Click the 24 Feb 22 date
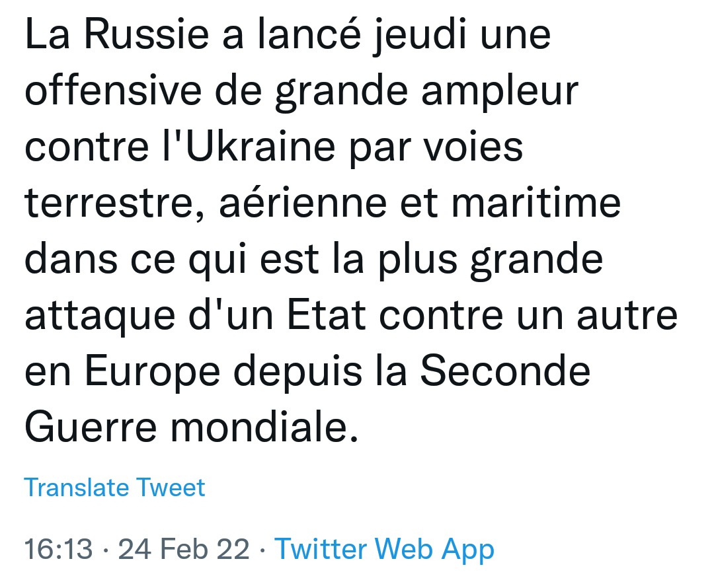The width and height of the screenshot is (714, 588). click(184, 548)
